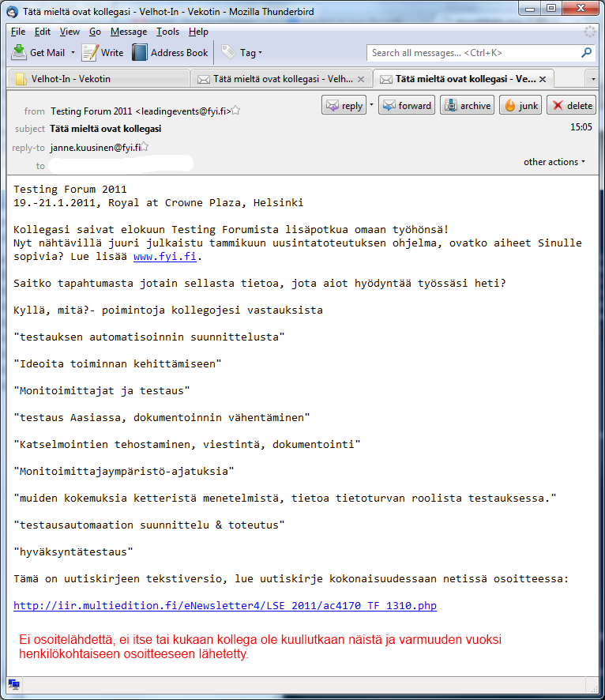This screenshot has width=605, height=700.
Task: Star the leadingevents@fyi.fi sender contact
Action: coord(235,111)
